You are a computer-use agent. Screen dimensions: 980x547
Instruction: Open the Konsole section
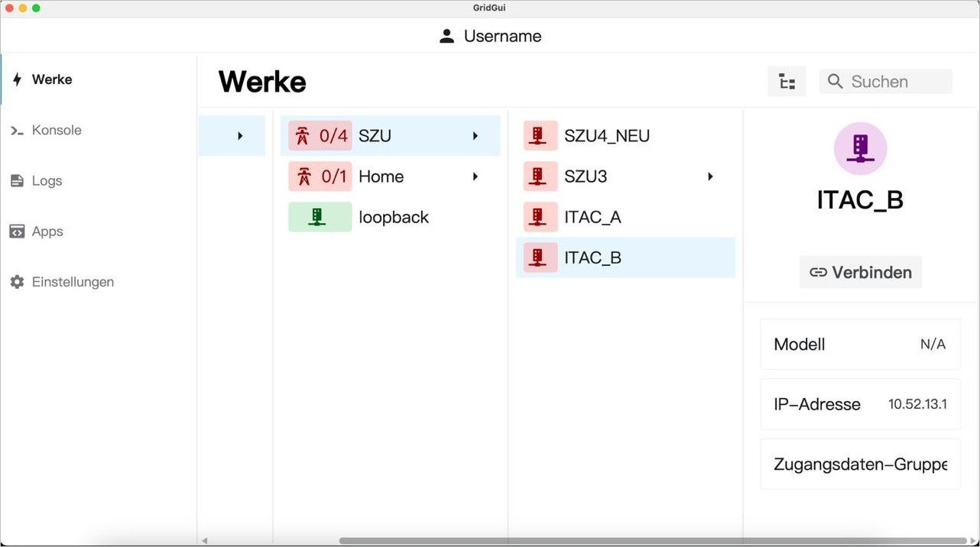[x=56, y=130]
